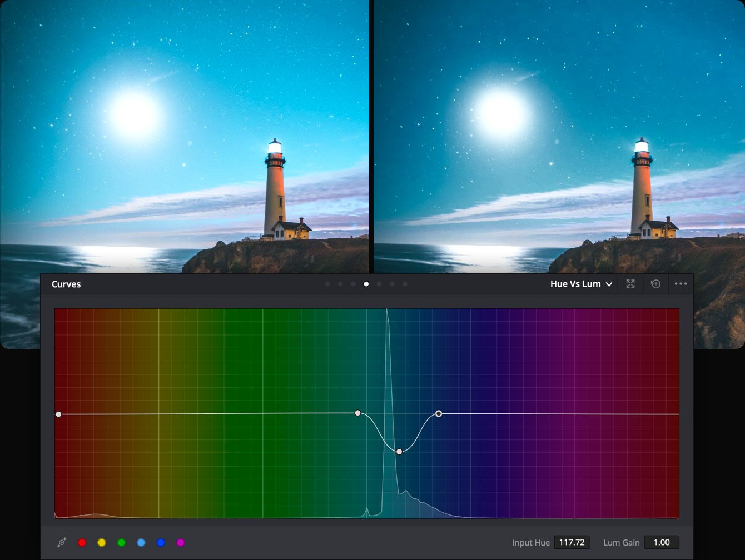Open the Hue Vs Lum curve dropdown
This screenshot has height=560, width=745.
click(581, 284)
